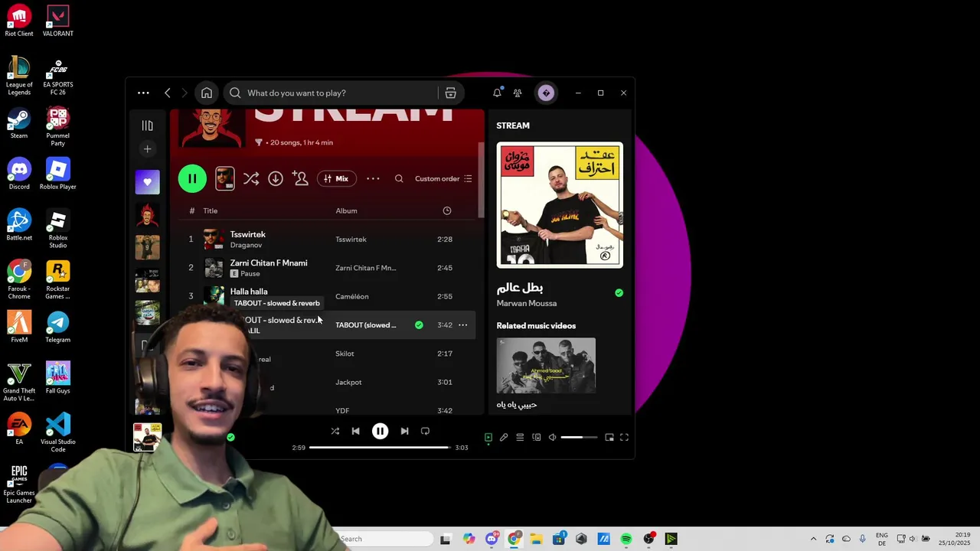Open ENG DE language switcher
This screenshot has width=980, height=551.
[882, 539]
